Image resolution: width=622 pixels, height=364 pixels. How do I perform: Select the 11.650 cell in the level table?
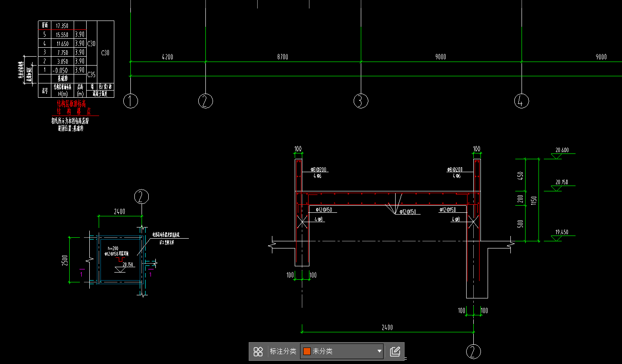click(62, 43)
